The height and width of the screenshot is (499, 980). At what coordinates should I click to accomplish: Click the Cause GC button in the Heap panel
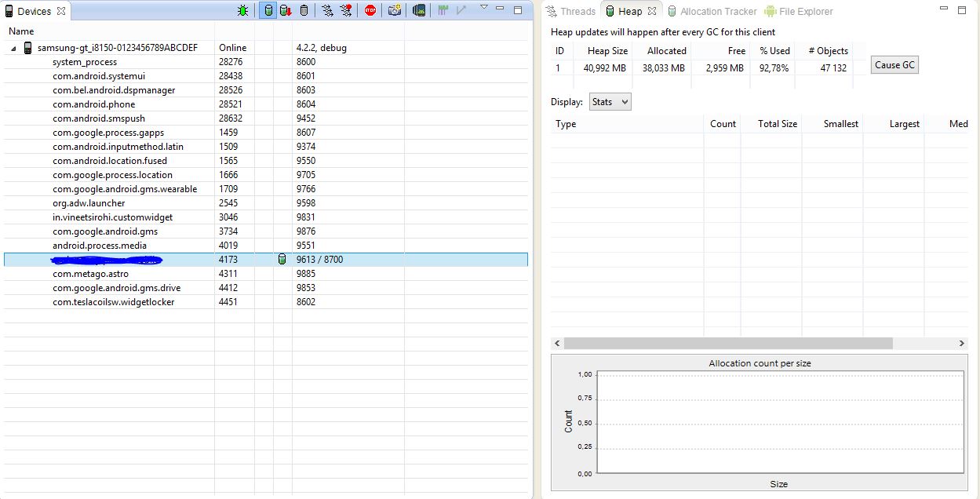coord(894,65)
